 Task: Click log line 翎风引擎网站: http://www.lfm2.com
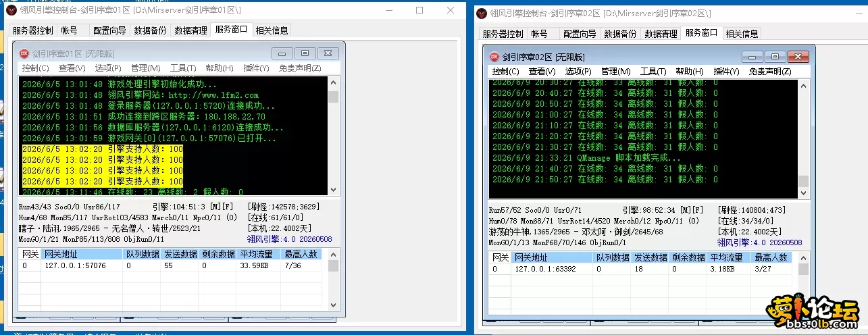coord(141,95)
